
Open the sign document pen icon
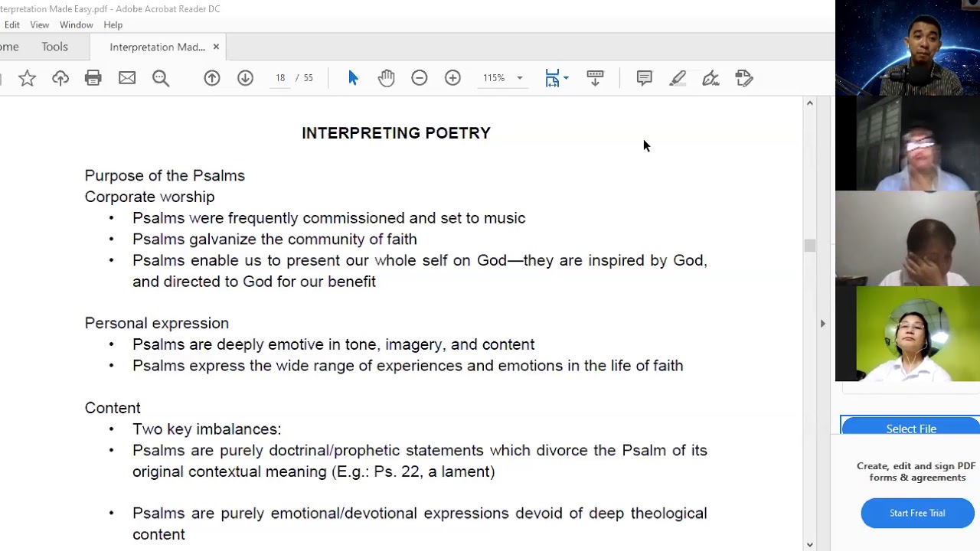[x=710, y=78]
